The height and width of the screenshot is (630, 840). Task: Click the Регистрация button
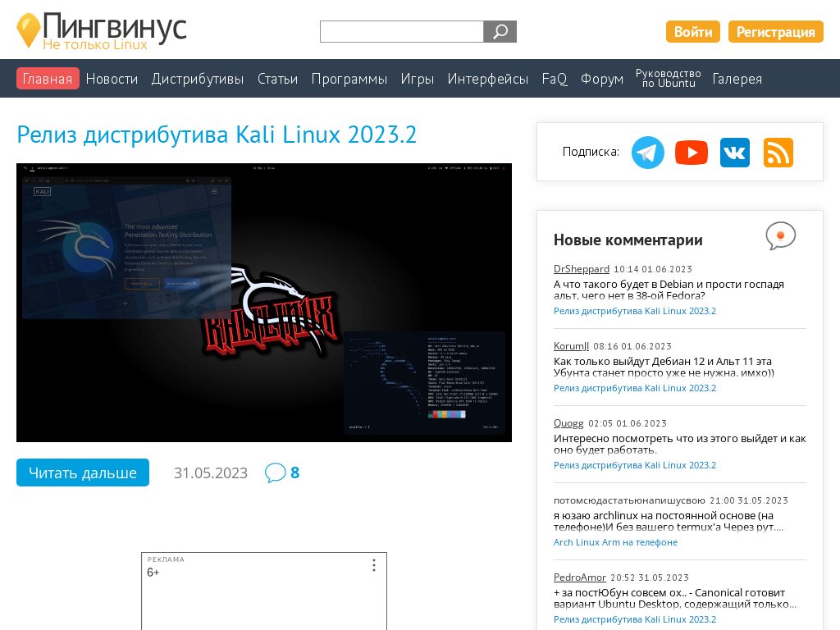pyautogui.click(x=775, y=32)
